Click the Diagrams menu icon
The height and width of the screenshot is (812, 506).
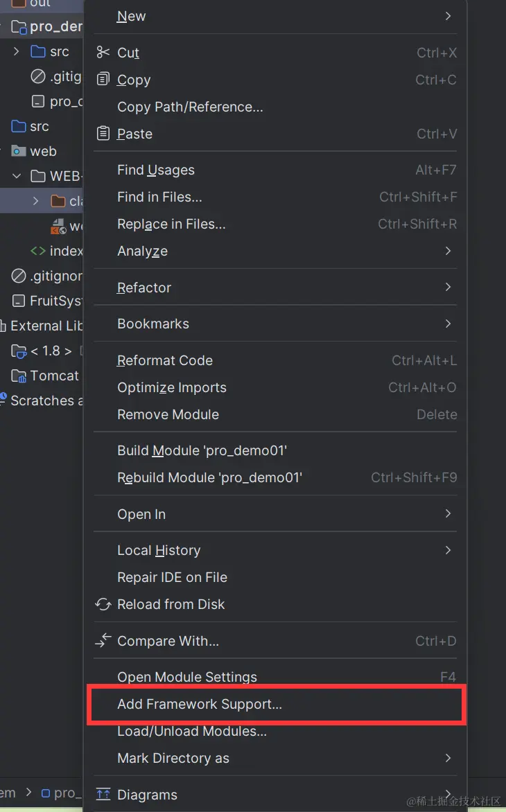pos(103,795)
